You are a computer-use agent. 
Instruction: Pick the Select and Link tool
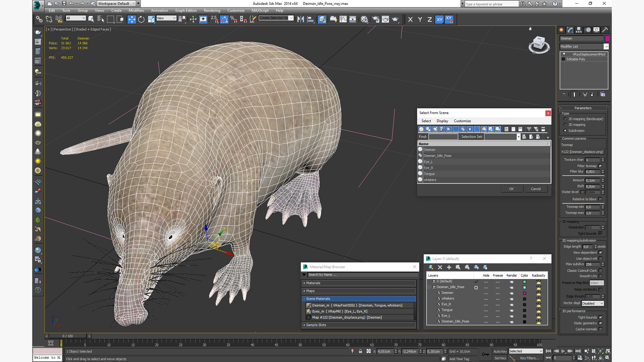(x=39, y=19)
